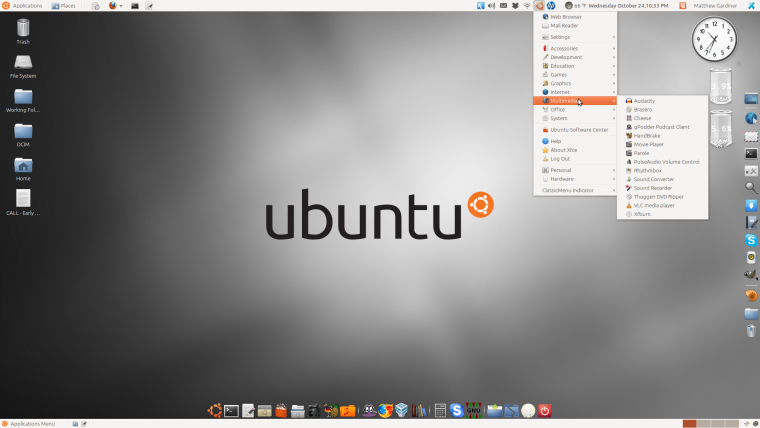Expand the Education submenu
760x428 pixels.
(x=575, y=66)
